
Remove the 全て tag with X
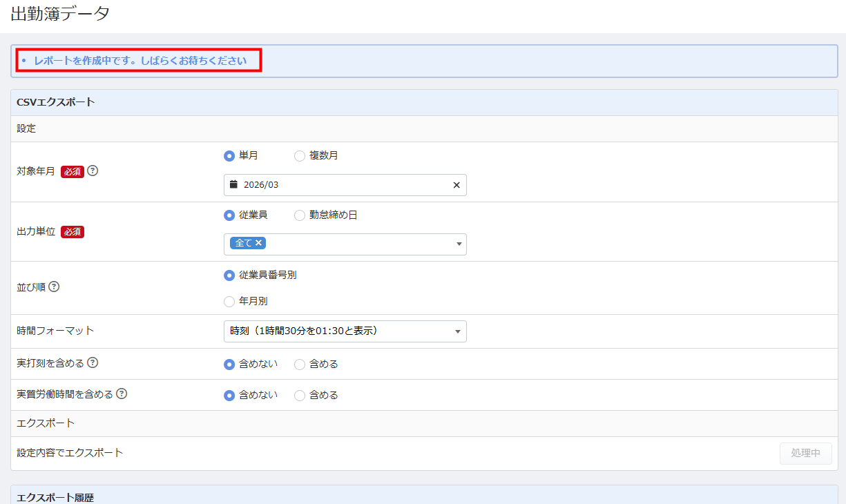tap(258, 242)
